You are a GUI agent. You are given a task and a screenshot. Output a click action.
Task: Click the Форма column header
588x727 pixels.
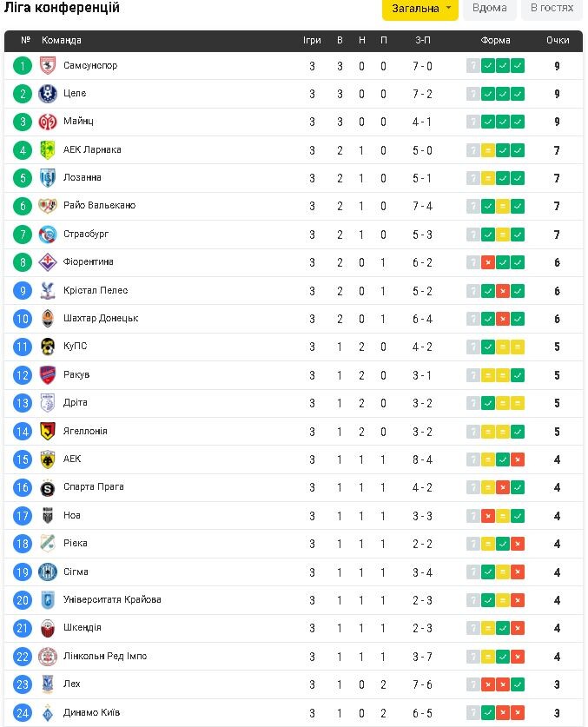pyautogui.click(x=496, y=41)
